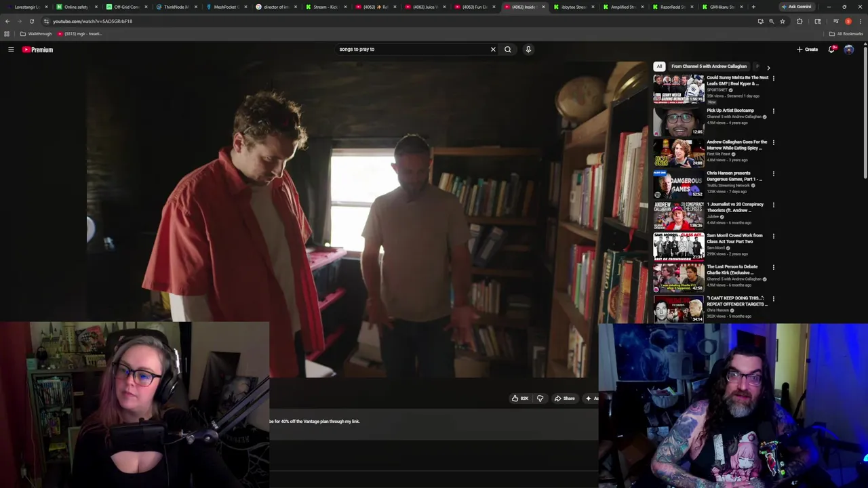
Task: Open Ask Gemini button
Action: [796, 7]
